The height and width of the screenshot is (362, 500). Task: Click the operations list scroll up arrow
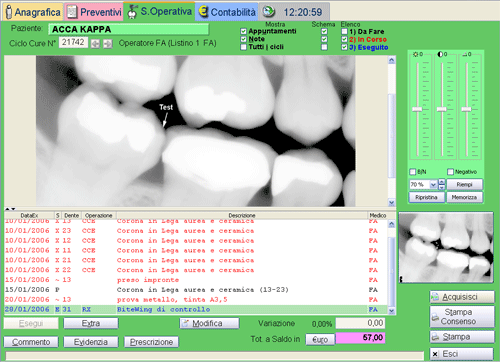392,224
